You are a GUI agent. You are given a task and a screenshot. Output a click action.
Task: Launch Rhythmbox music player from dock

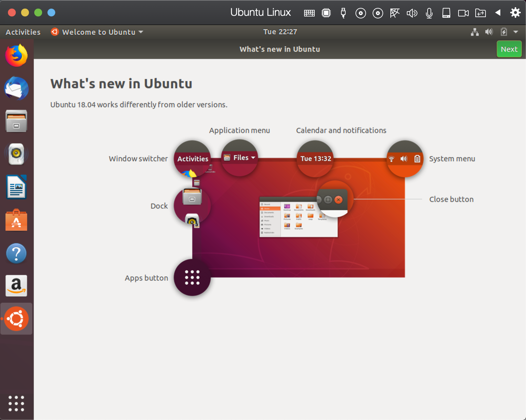coord(16,154)
